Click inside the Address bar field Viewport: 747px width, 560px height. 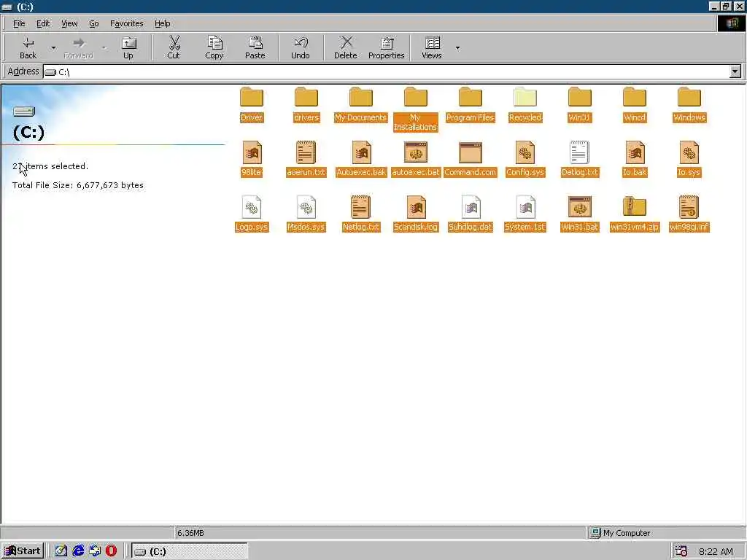click(x=386, y=72)
